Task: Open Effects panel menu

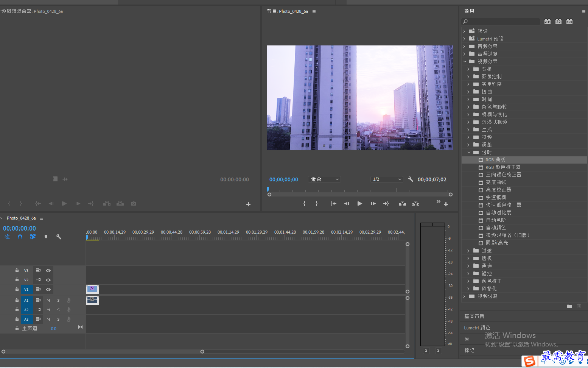Action: pos(584,11)
